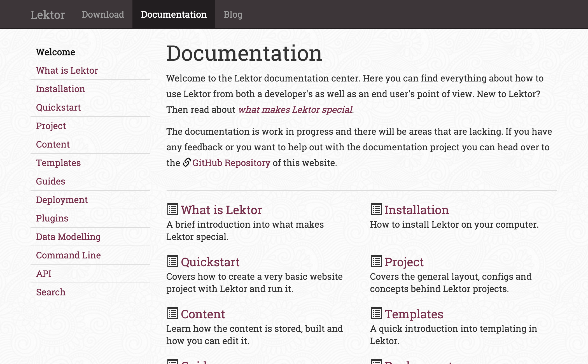Open the What is Lektor section heading link

(221, 210)
